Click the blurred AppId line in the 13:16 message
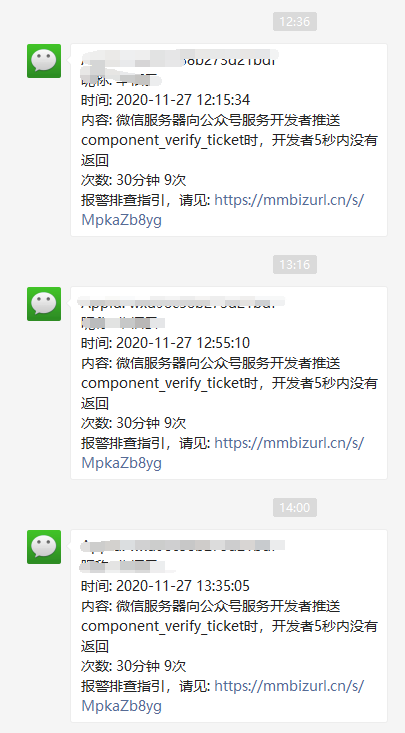Image resolution: width=405 pixels, height=733 pixels. (x=182, y=303)
